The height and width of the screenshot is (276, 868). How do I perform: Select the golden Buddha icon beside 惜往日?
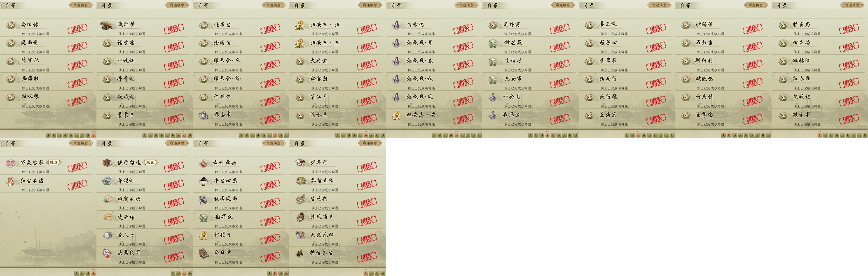tap(204, 235)
